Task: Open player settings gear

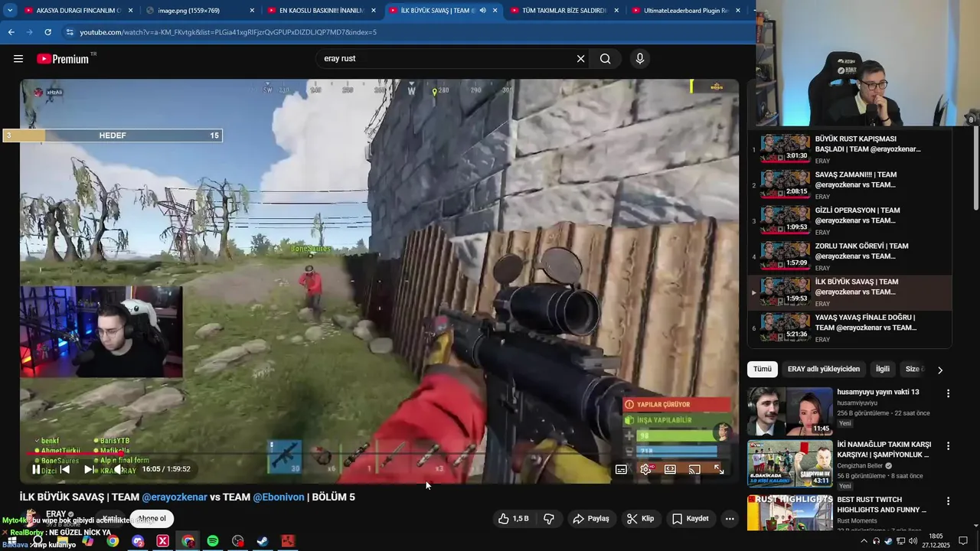Action: click(x=645, y=470)
